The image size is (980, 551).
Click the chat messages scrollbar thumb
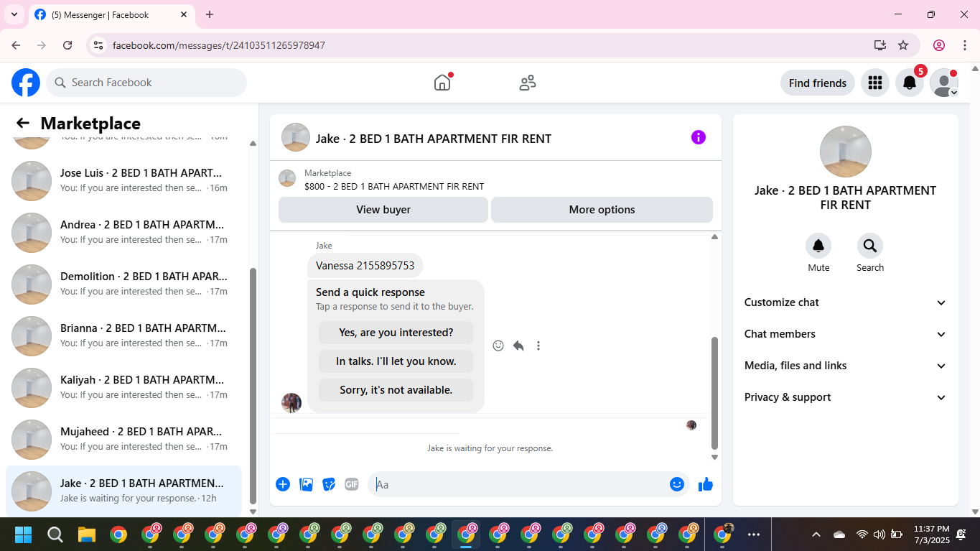coord(714,393)
